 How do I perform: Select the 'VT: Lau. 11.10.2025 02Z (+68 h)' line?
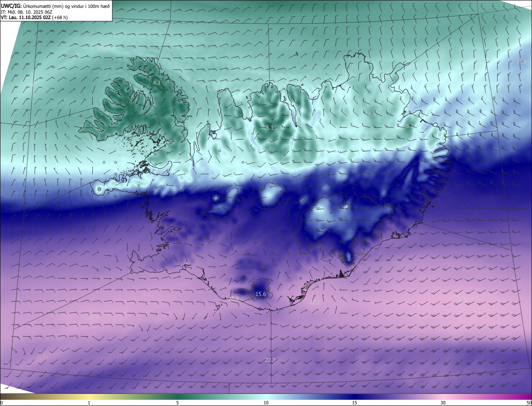tap(34, 17)
